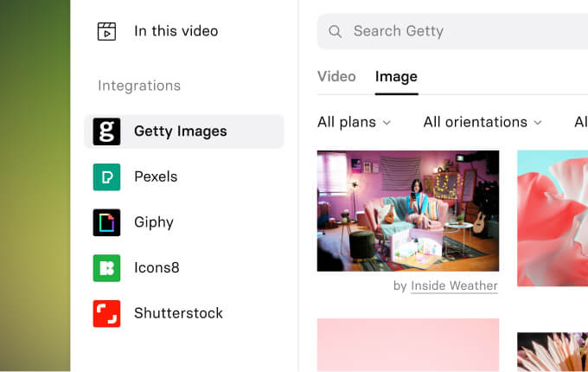Click the Pexels logo icon

coord(106,177)
